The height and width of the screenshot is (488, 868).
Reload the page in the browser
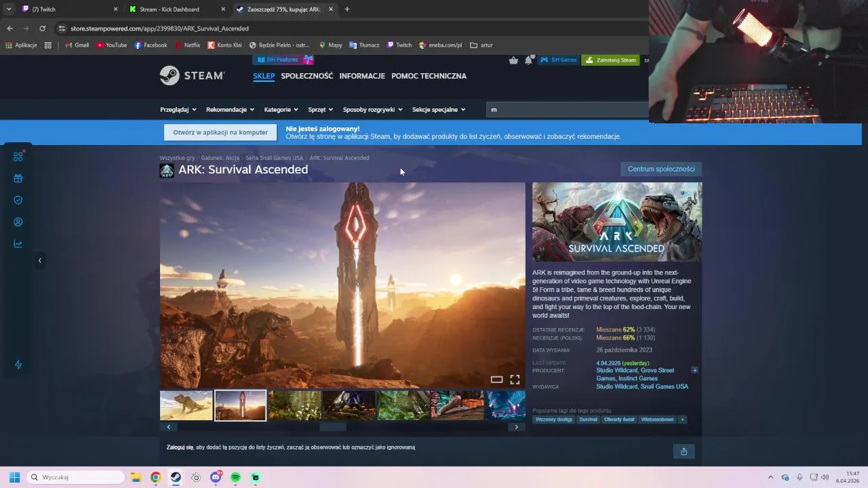(x=42, y=28)
